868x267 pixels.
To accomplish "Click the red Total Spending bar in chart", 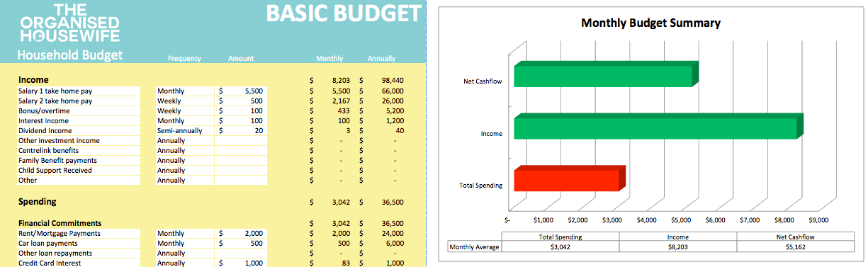I will tap(570, 178).
